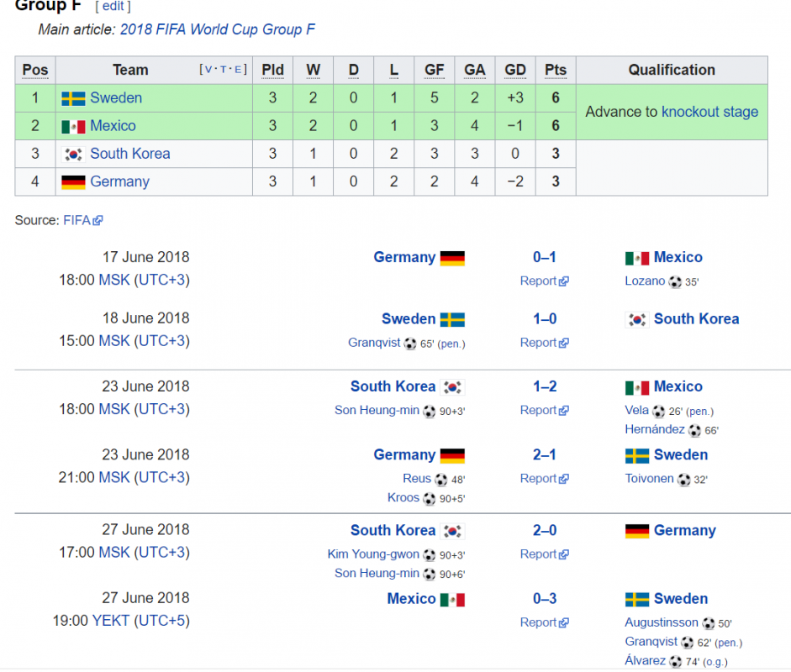Click the Sweden flag in the 0–3 match
The height and width of the screenshot is (672, 791).
pos(637,600)
